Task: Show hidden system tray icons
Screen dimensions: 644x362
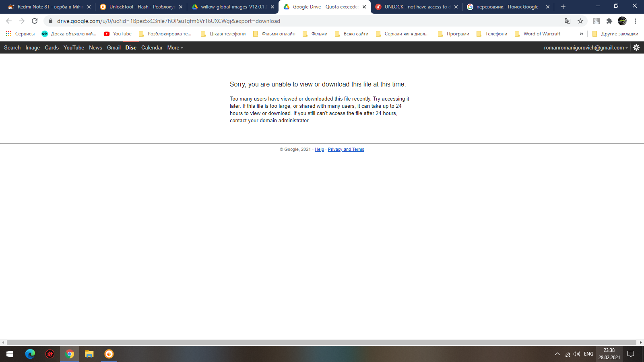Action: point(557,354)
